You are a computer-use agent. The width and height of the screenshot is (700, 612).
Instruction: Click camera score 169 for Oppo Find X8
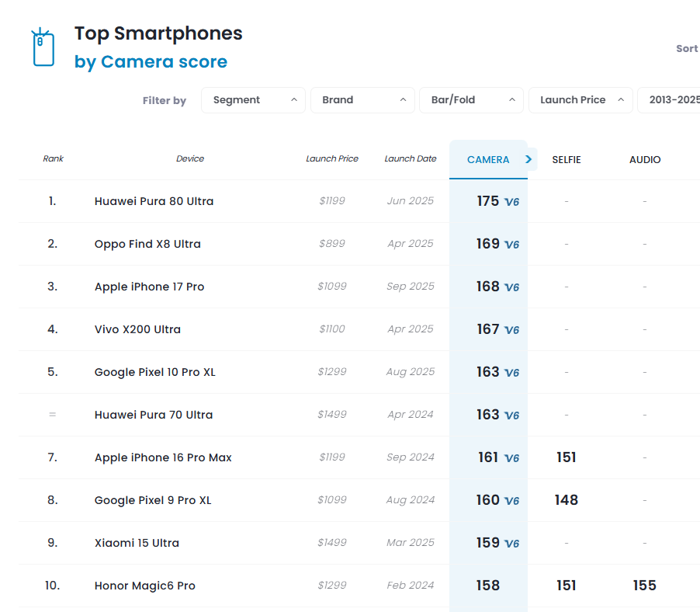(487, 243)
